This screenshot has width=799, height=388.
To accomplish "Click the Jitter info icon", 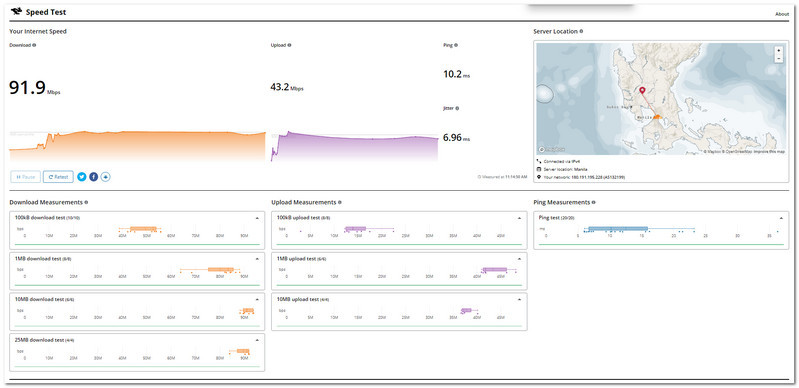I will (457, 108).
